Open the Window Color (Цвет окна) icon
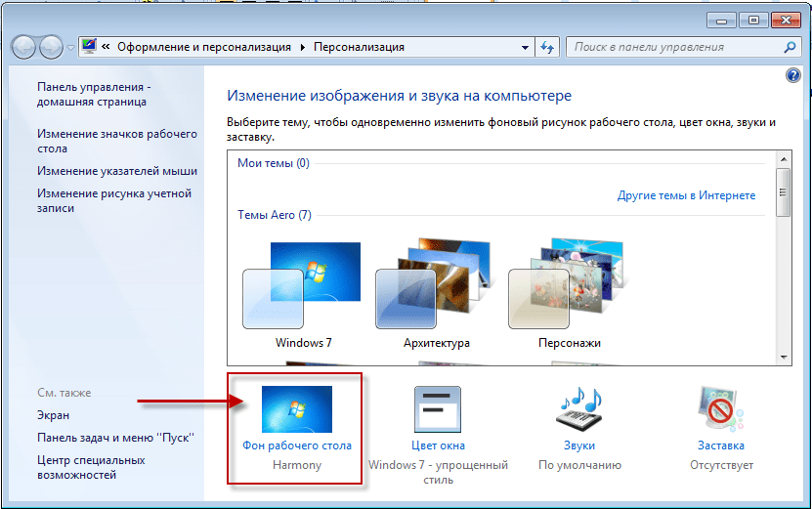 438,409
